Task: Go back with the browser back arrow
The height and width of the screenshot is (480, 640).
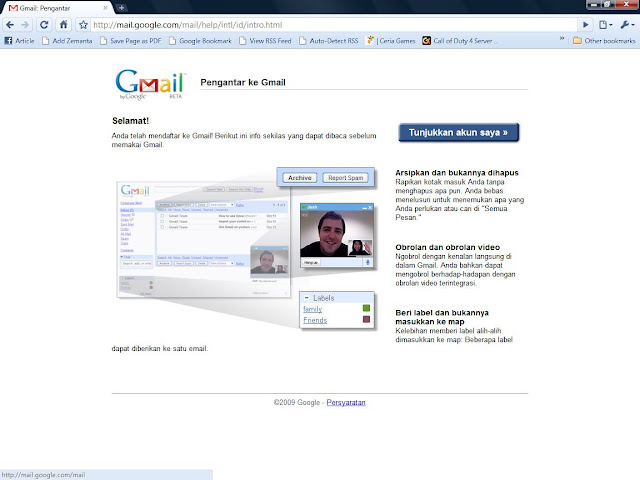Action: [10, 25]
